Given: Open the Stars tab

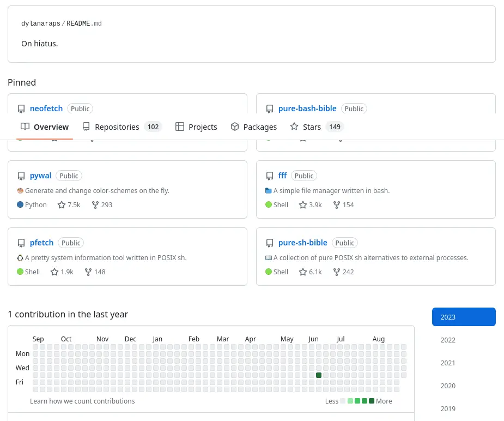Looking at the screenshot, I should click(317, 127).
